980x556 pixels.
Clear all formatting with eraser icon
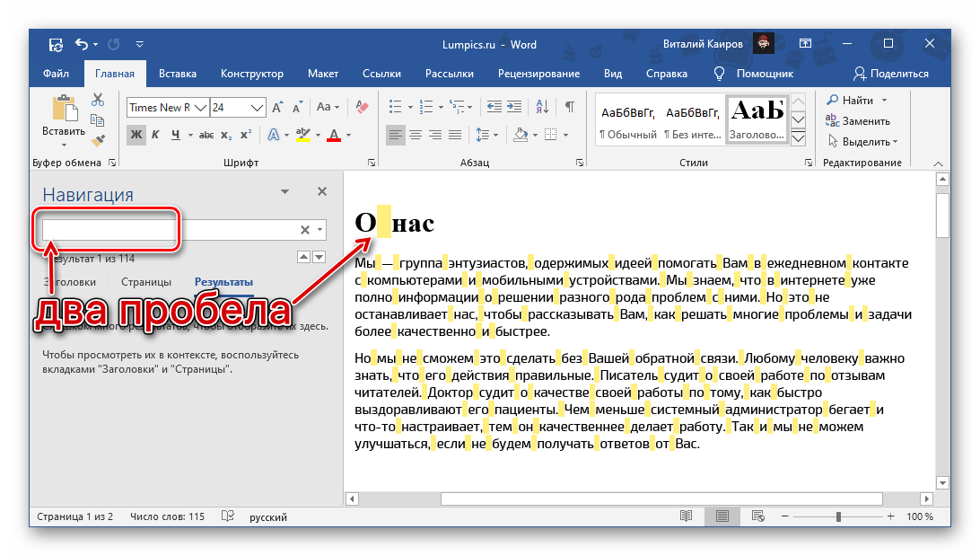coord(362,107)
